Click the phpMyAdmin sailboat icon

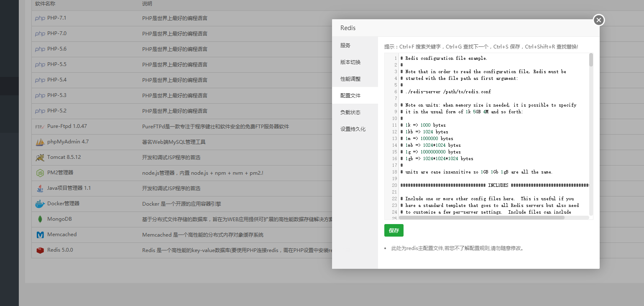(x=40, y=142)
